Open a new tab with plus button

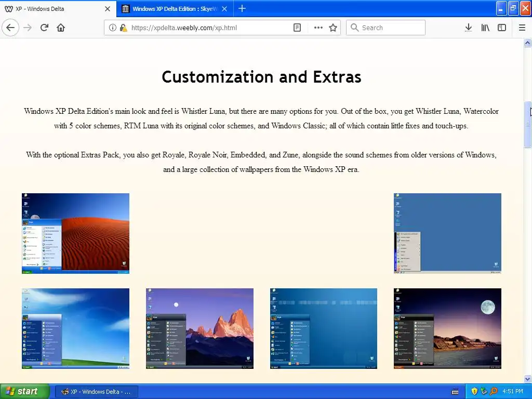pyautogui.click(x=242, y=8)
